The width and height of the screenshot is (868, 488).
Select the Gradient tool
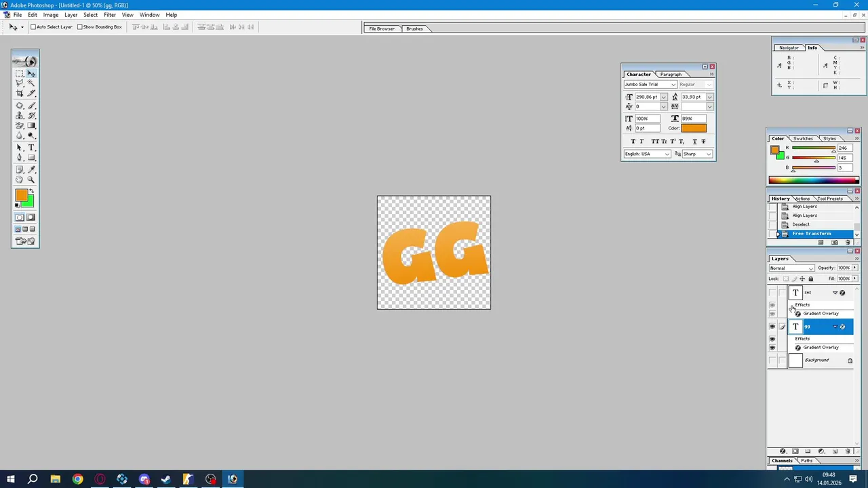click(x=31, y=125)
